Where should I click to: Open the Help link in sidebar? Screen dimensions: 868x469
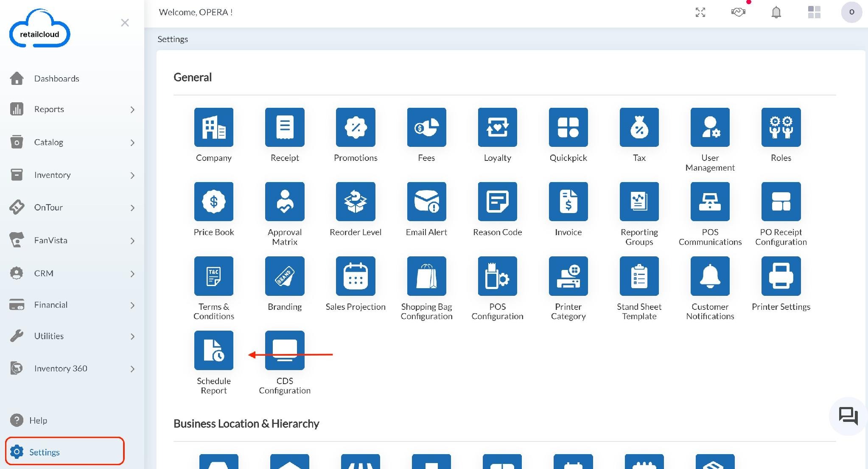pyautogui.click(x=29, y=420)
